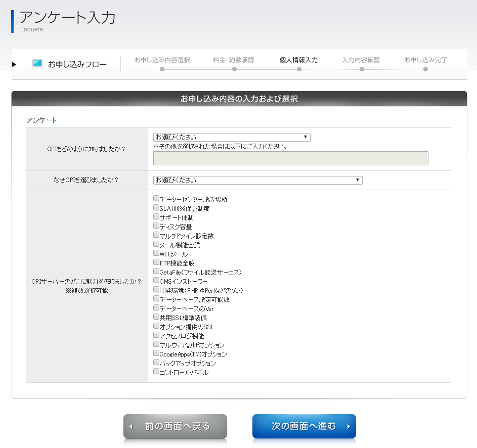Toggle the 共用SSL標準装備 checkbox
This screenshot has height=448, width=477.
point(156,317)
